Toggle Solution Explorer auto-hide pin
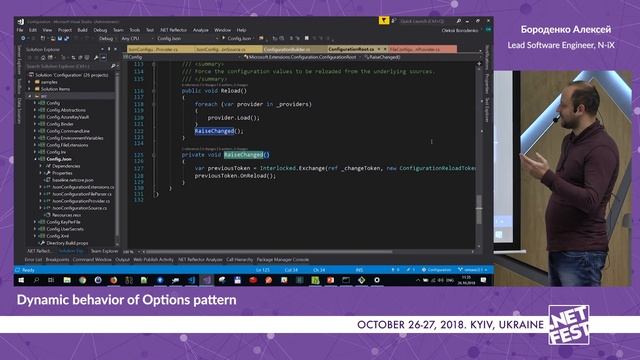The image size is (640, 360). (x=109, y=49)
